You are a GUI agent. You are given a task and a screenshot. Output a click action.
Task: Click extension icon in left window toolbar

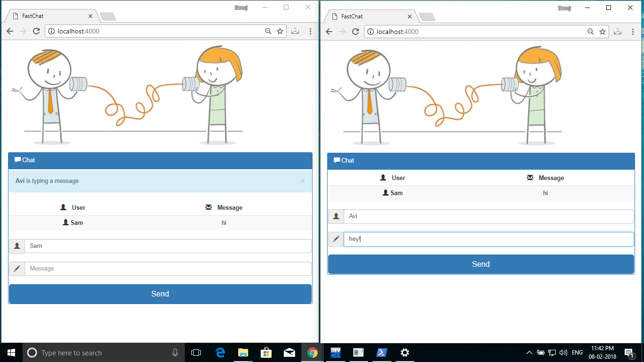tap(295, 31)
